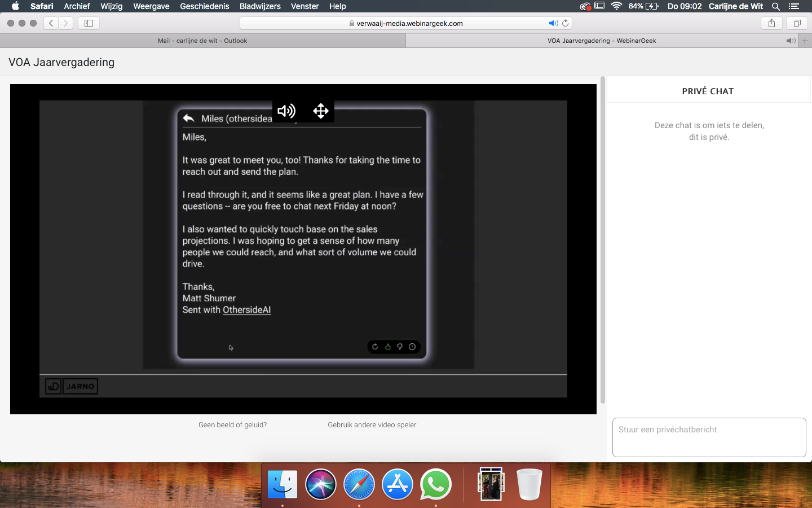Image resolution: width=812 pixels, height=508 pixels.
Task: Click the Creative Cloud menu bar icon
Action: coord(585,6)
